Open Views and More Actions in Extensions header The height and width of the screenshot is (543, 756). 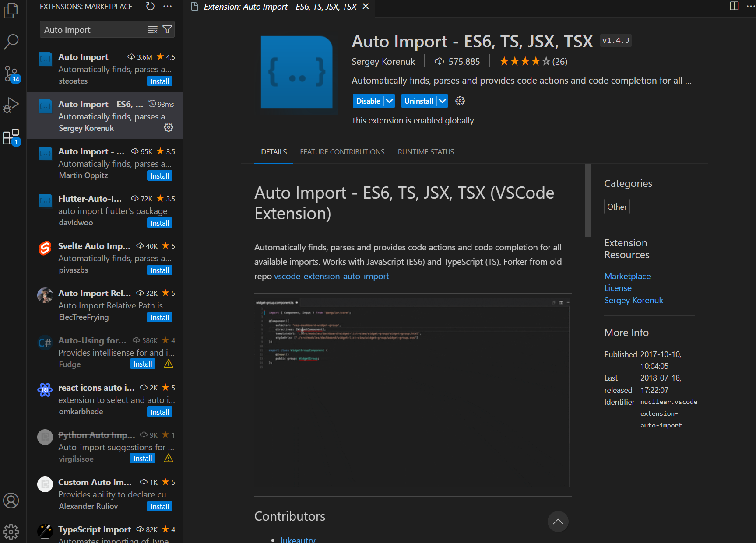coord(167,6)
